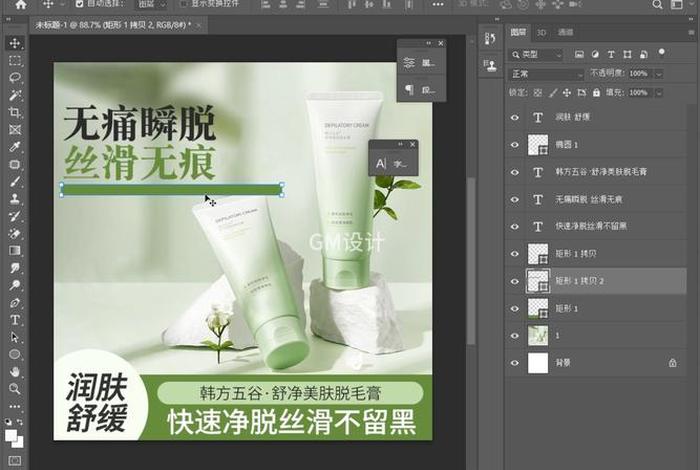Click Lock transparent pixels icon
700x470 pixels.
click(538, 93)
